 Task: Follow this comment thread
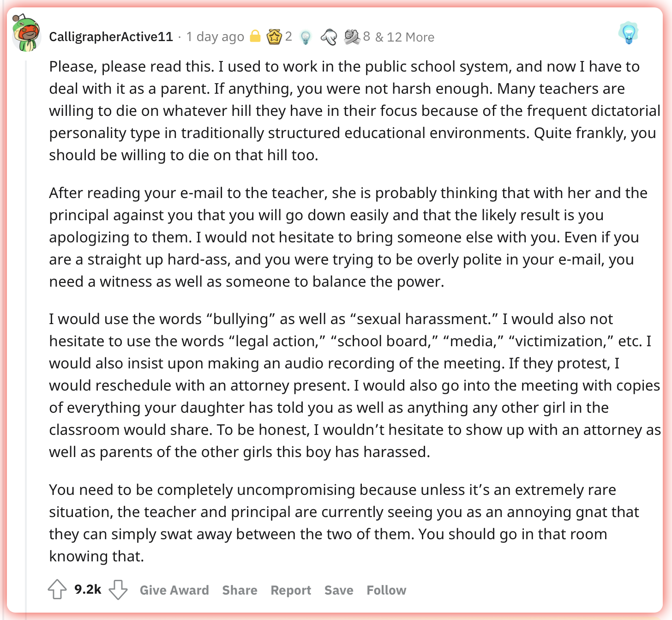click(386, 590)
